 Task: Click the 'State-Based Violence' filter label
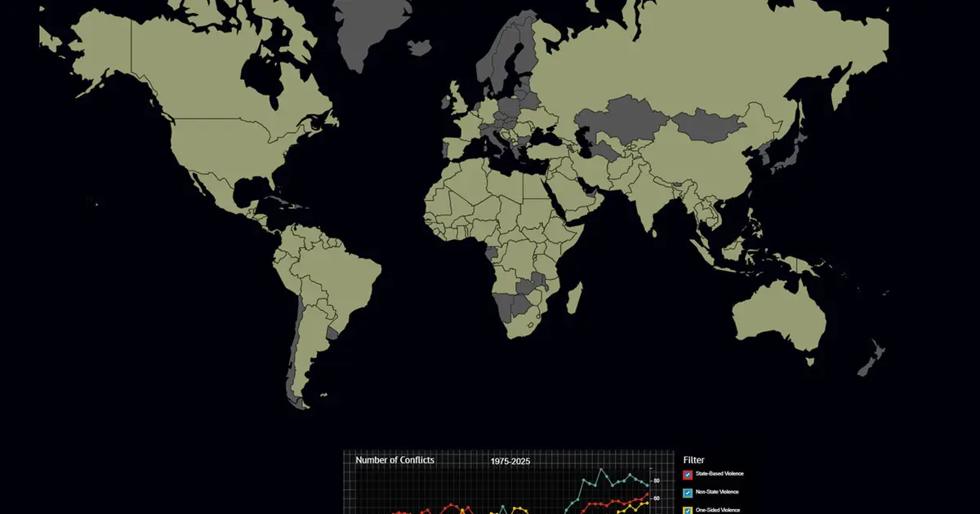[719, 474]
